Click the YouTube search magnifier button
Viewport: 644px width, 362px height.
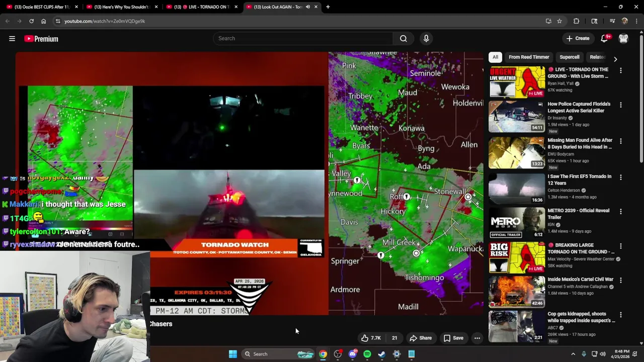coord(404,38)
